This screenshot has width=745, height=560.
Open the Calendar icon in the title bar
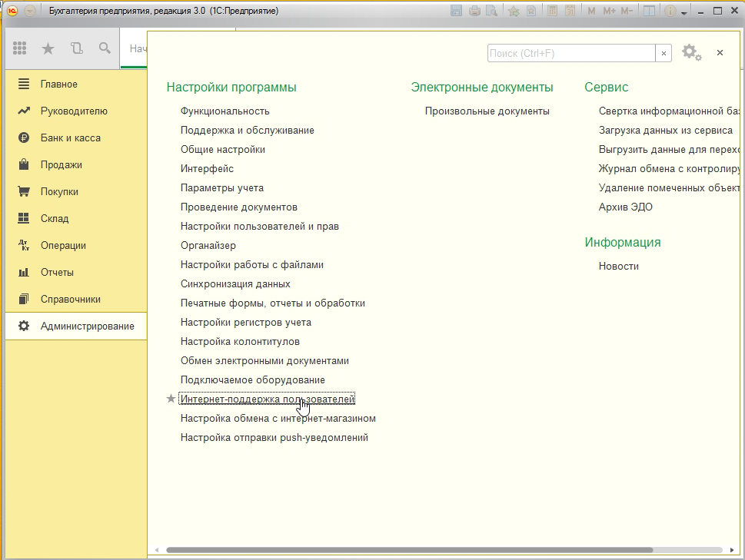[x=570, y=11]
